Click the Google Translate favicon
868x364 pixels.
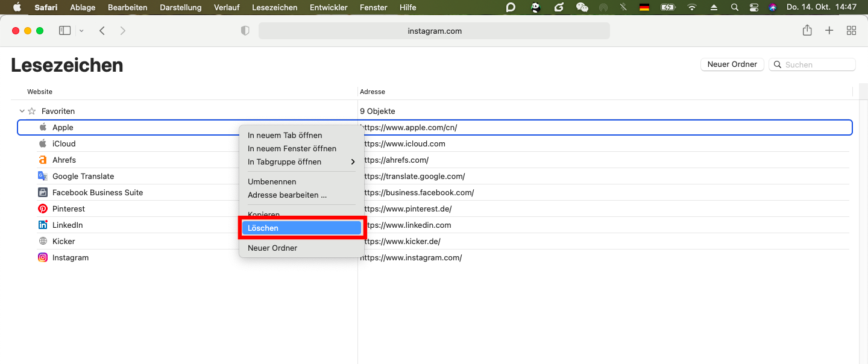[x=43, y=176]
